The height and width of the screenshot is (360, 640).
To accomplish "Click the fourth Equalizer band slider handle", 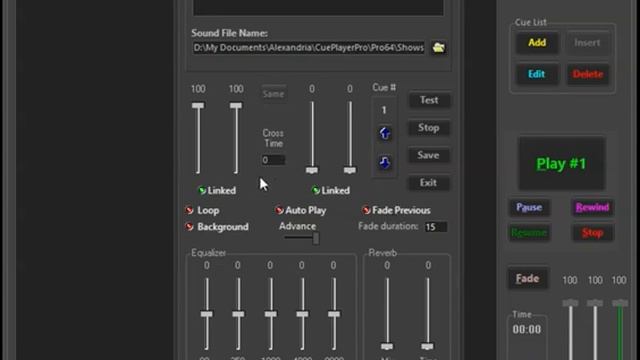I will 302,314.
